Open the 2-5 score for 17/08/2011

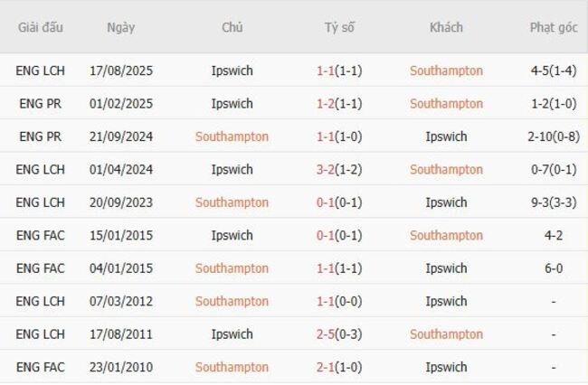click(326, 334)
